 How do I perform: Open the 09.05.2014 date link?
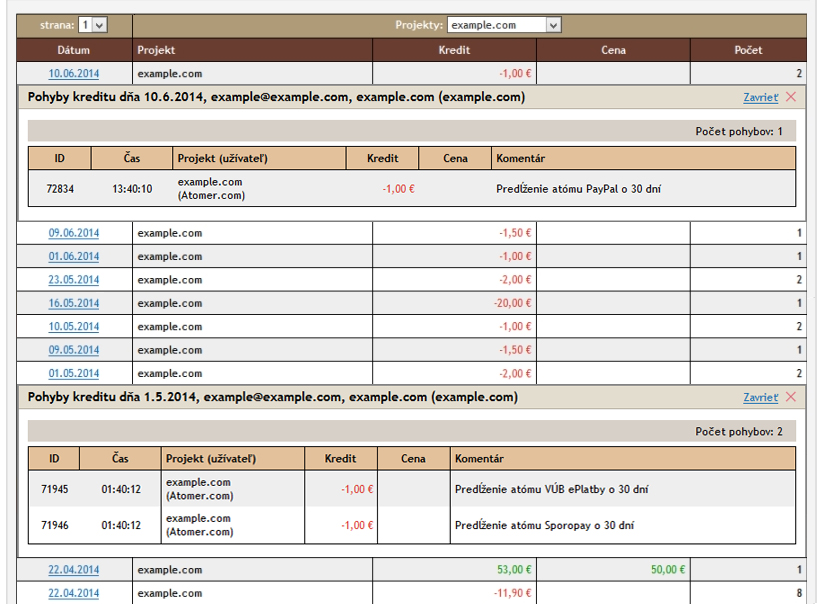click(x=74, y=350)
